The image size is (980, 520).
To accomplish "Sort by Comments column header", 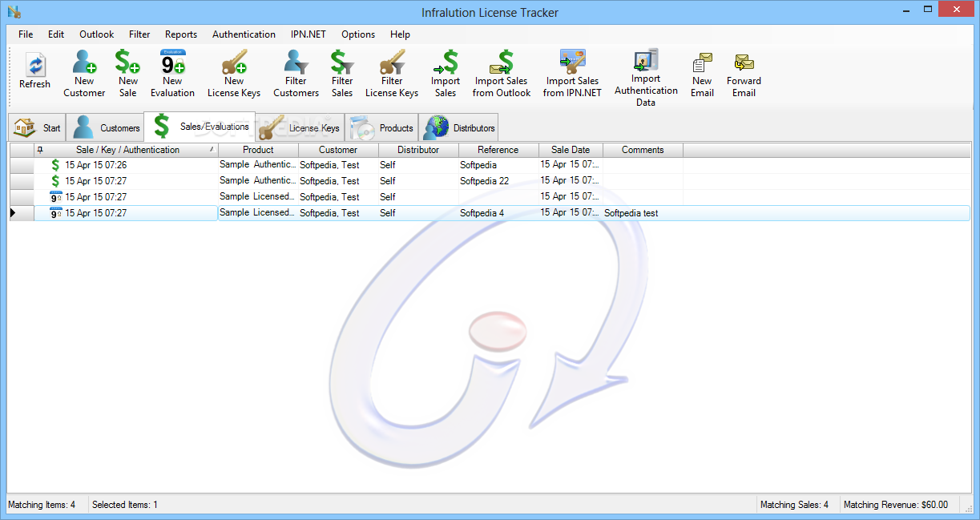I will [643, 150].
